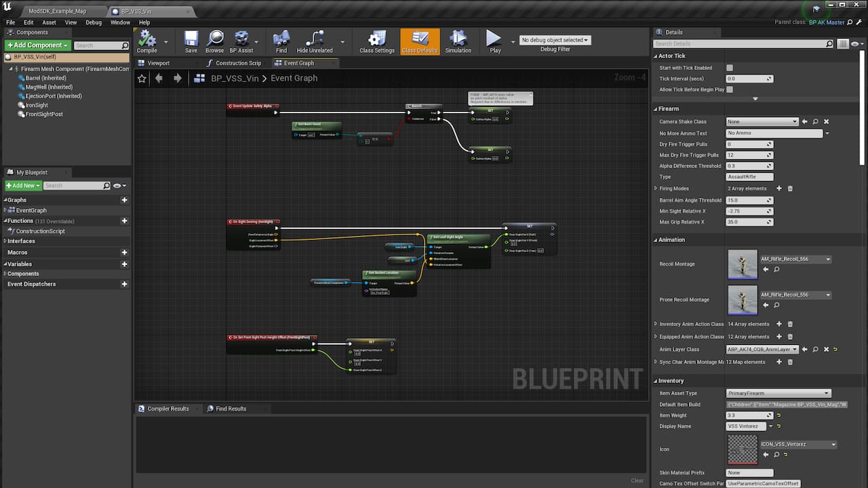Open the Item Asset Type dropdown
The width and height of the screenshot is (868, 488).
coord(778,393)
